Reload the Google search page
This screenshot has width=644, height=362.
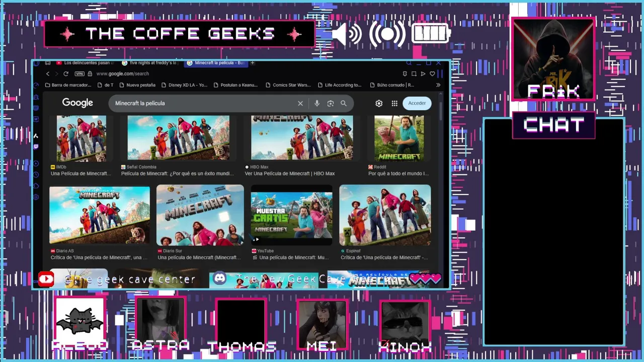point(65,73)
